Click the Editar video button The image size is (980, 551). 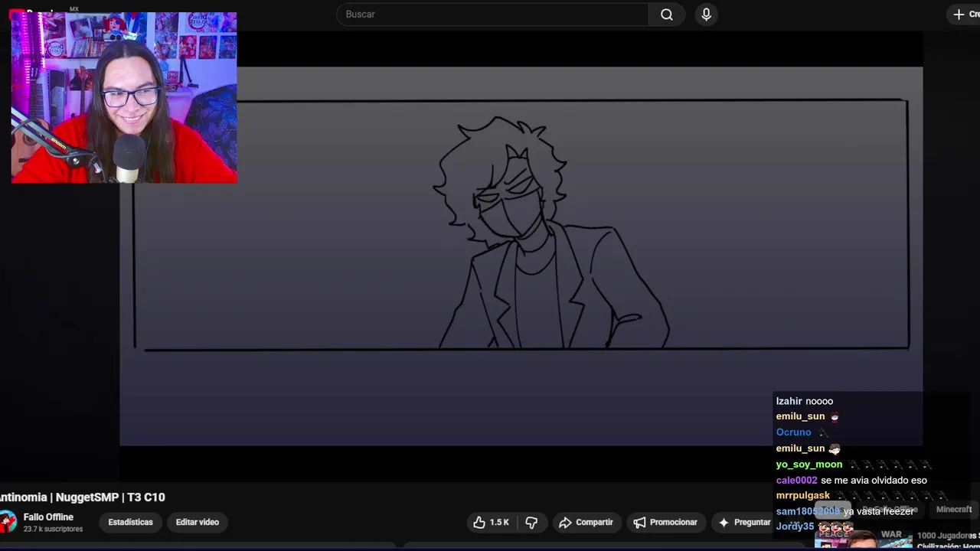198,522
